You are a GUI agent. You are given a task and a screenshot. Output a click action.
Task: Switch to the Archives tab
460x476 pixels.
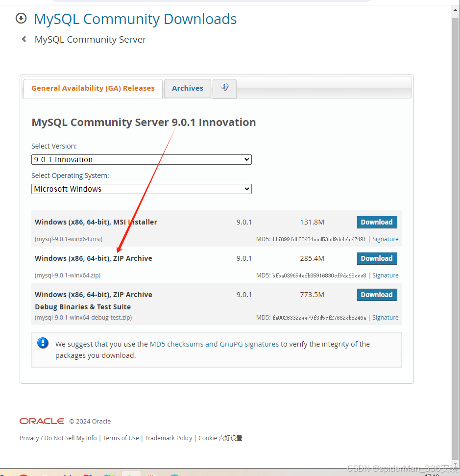point(187,88)
